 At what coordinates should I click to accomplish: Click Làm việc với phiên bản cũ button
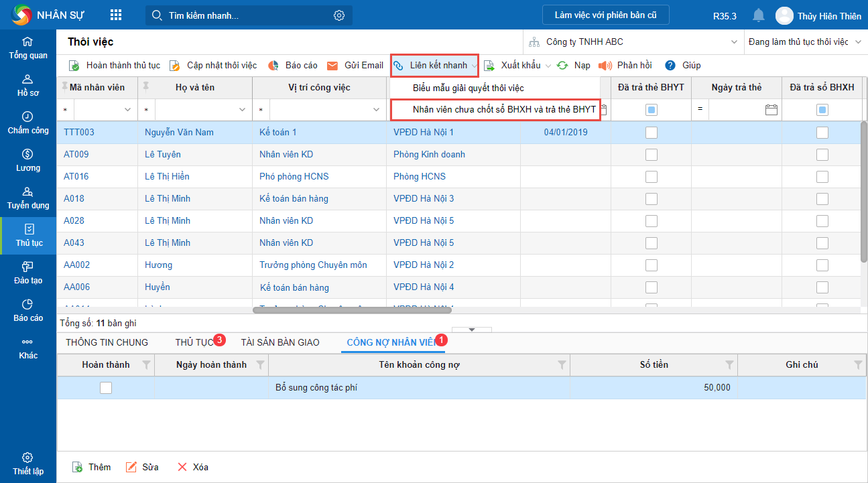tap(605, 15)
